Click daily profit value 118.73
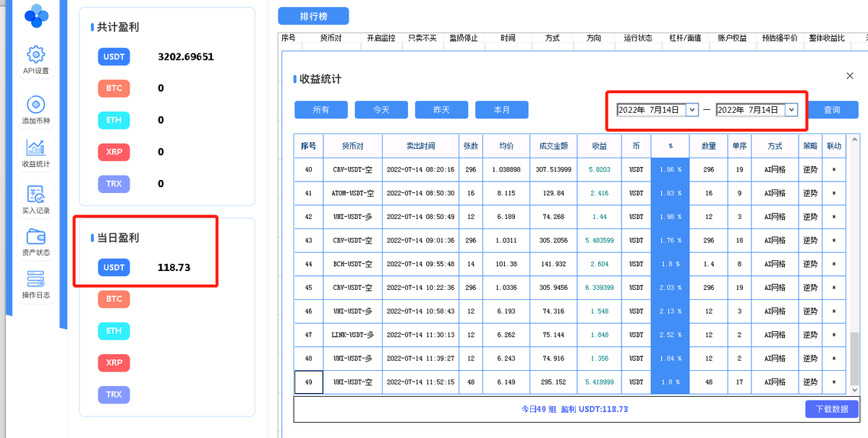Viewport: 868px width, 438px height. [x=174, y=267]
